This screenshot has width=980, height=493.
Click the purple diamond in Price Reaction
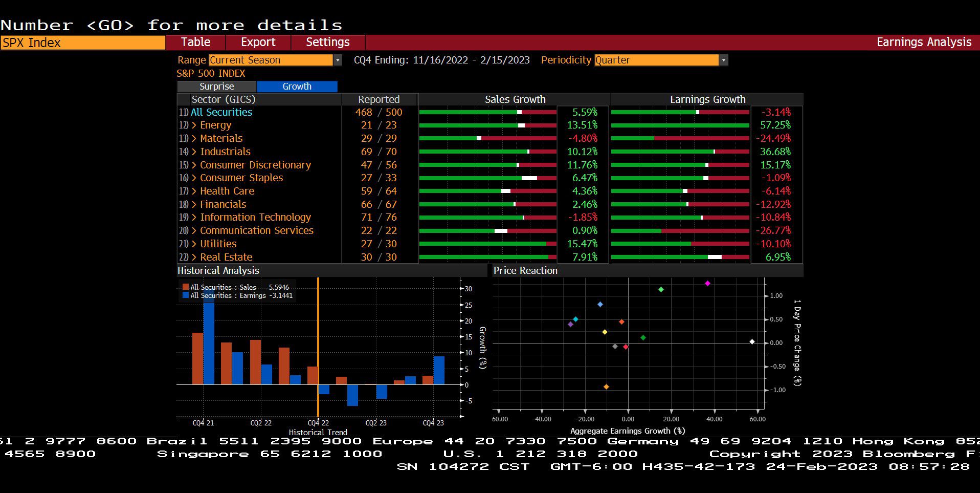pyautogui.click(x=570, y=325)
